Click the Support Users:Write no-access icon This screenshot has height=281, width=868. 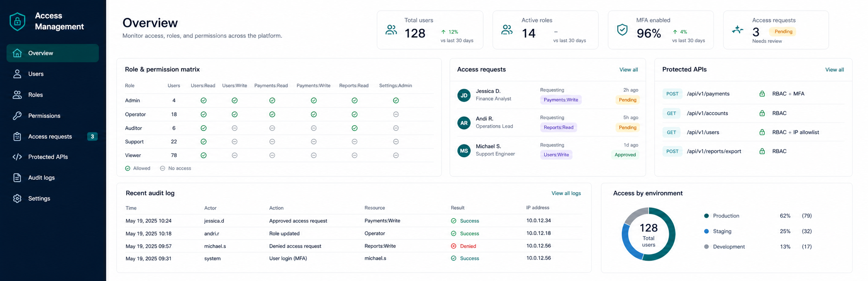point(235,141)
